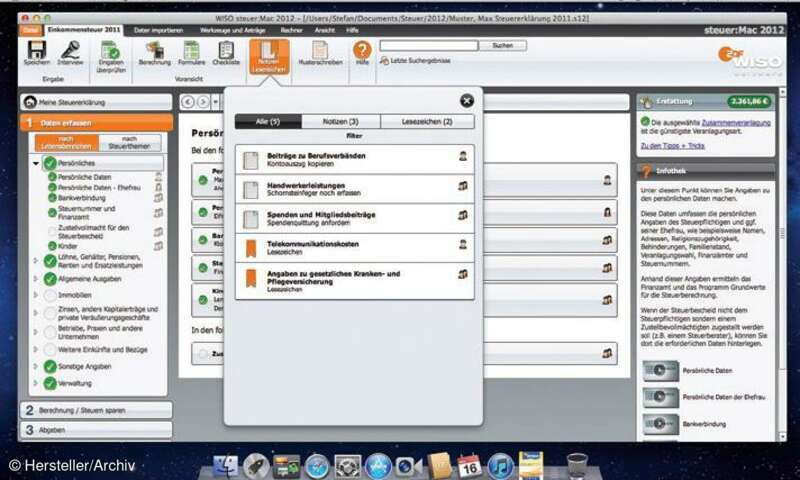The width and height of the screenshot is (800, 480).
Task: Close the notes popup with X button
Action: 467,100
